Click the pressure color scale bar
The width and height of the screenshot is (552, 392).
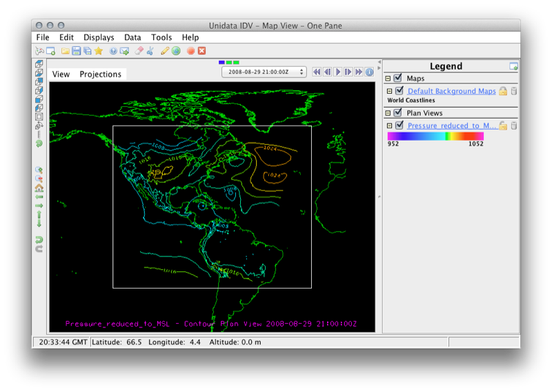pyautogui.click(x=435, y=136)
